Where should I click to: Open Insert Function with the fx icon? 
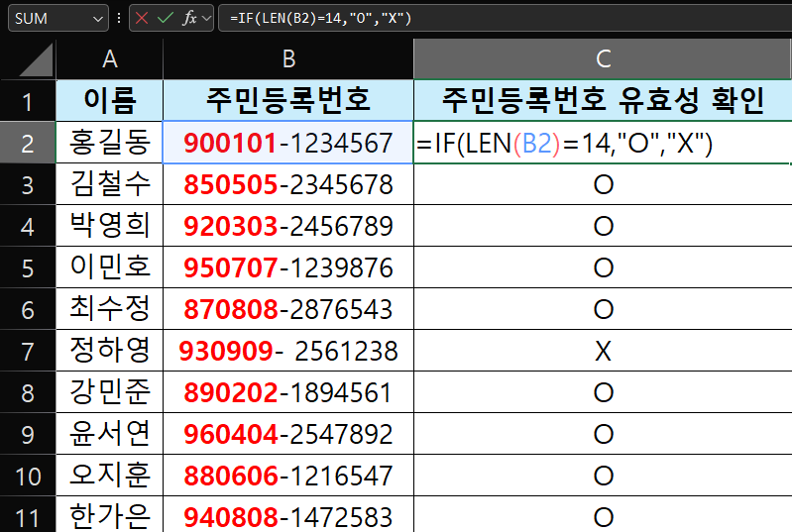[189, 18]
